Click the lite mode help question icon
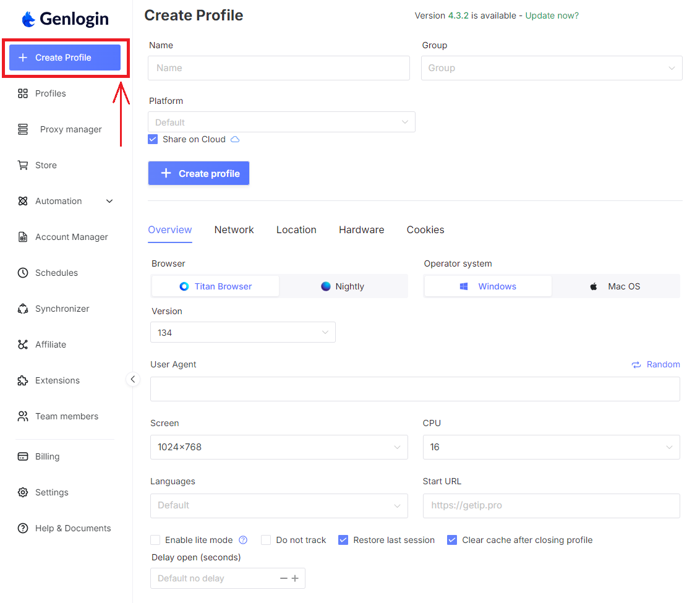The image size is (700, 603). pyautogui.click(x=243, y=540)
